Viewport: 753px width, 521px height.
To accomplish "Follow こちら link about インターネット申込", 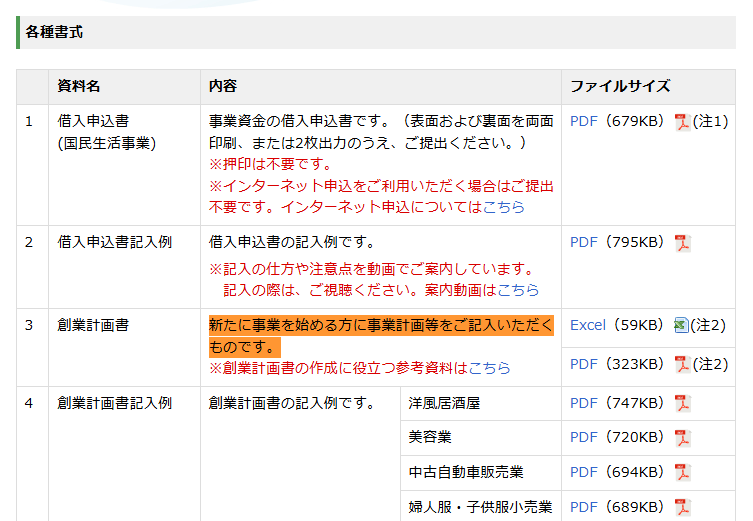I will coord(503,207).
